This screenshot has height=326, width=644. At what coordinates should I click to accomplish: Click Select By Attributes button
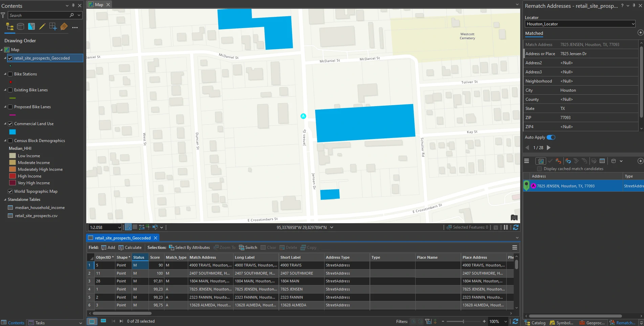pyautogui.click(x=190, y=248)
